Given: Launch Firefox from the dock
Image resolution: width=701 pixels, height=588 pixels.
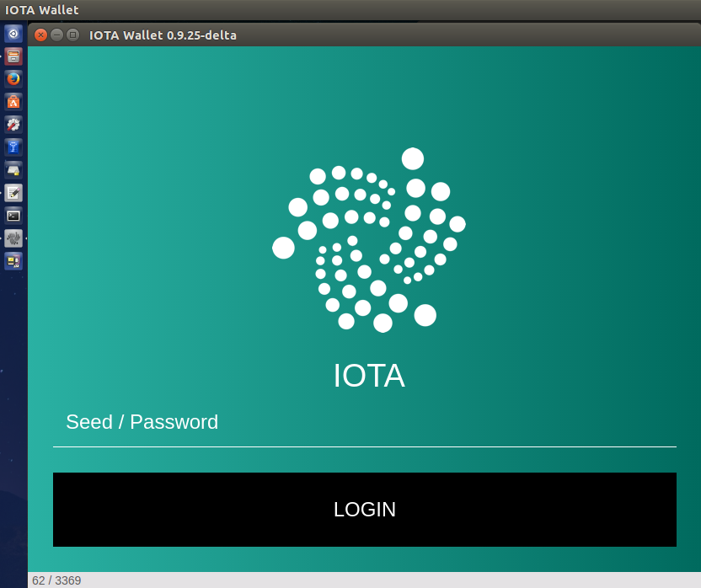Looking at the screenshot, I should point(13,79).
